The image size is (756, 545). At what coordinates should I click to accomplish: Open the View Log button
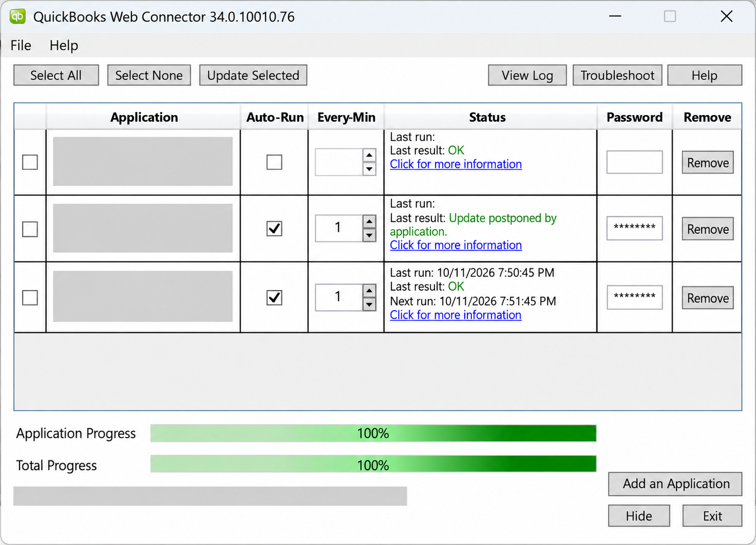point(527,75)
